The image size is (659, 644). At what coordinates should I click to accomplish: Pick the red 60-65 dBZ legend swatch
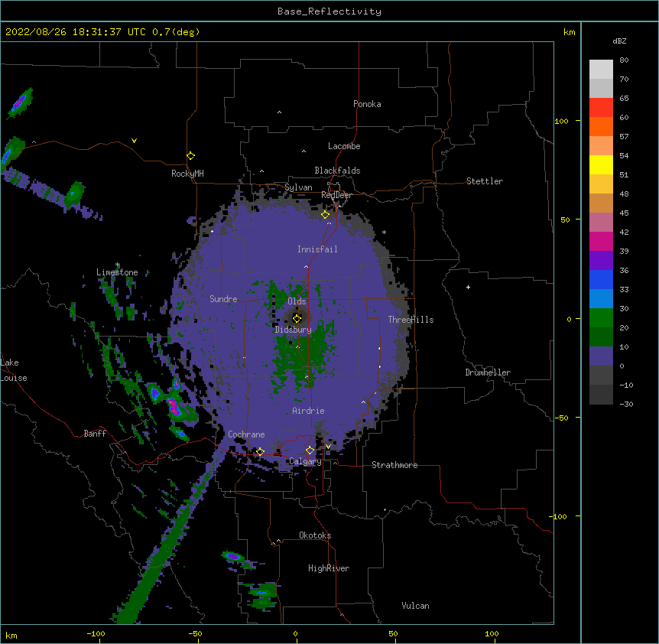(x=601, y=108)
